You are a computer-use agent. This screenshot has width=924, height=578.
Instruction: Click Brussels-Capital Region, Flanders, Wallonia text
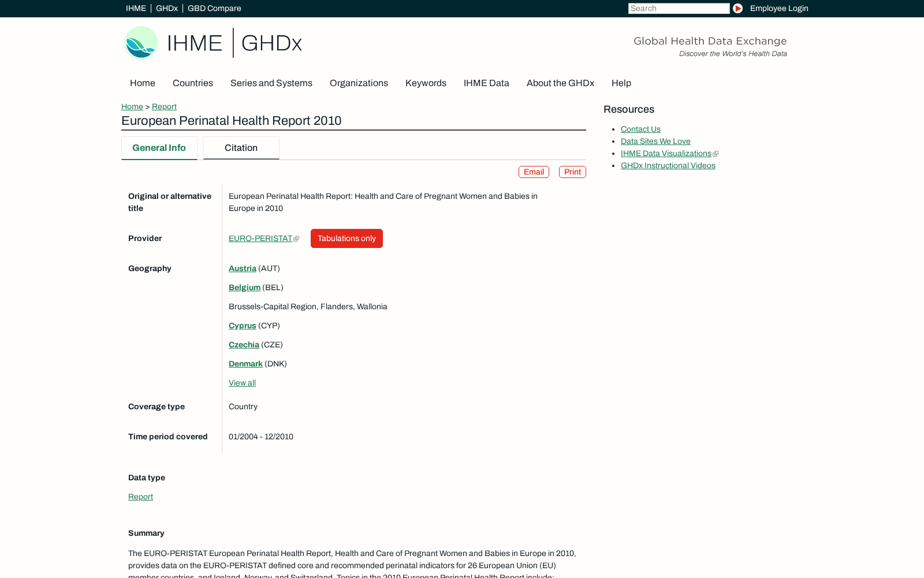(x=308, y=307)
